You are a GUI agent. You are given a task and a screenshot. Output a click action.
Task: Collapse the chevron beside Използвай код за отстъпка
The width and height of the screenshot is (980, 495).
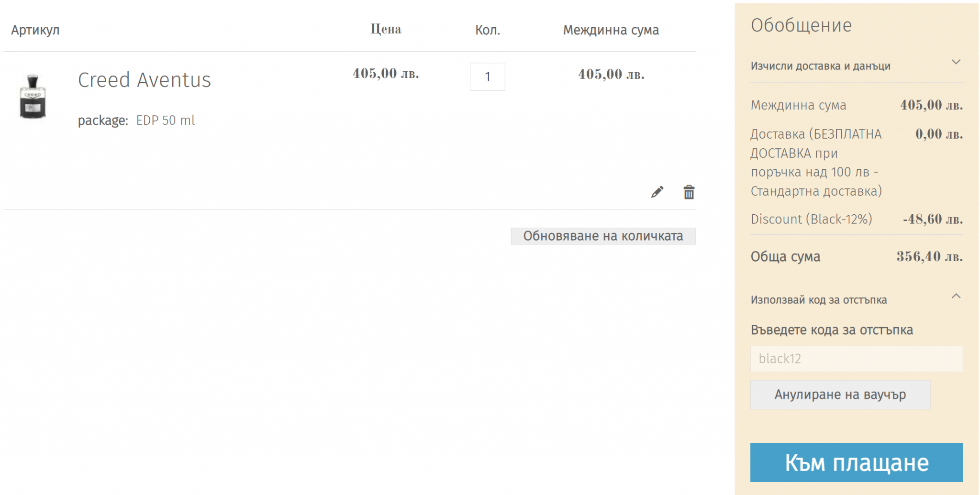click(956, 297)
